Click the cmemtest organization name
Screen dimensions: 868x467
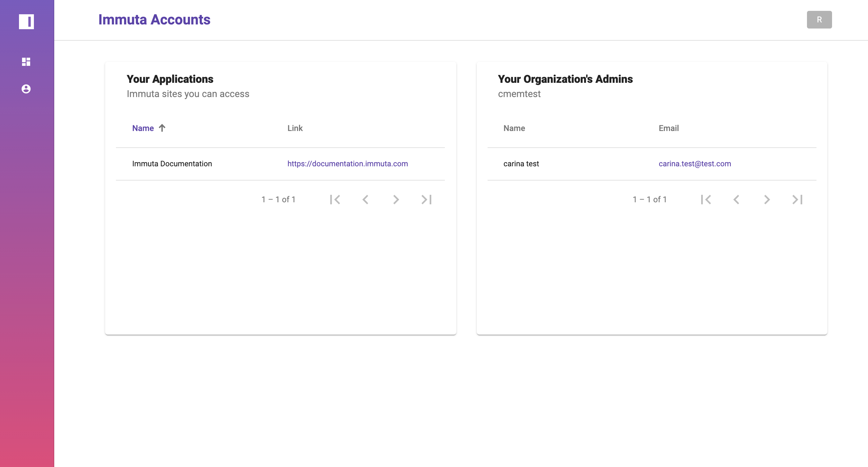519,94
